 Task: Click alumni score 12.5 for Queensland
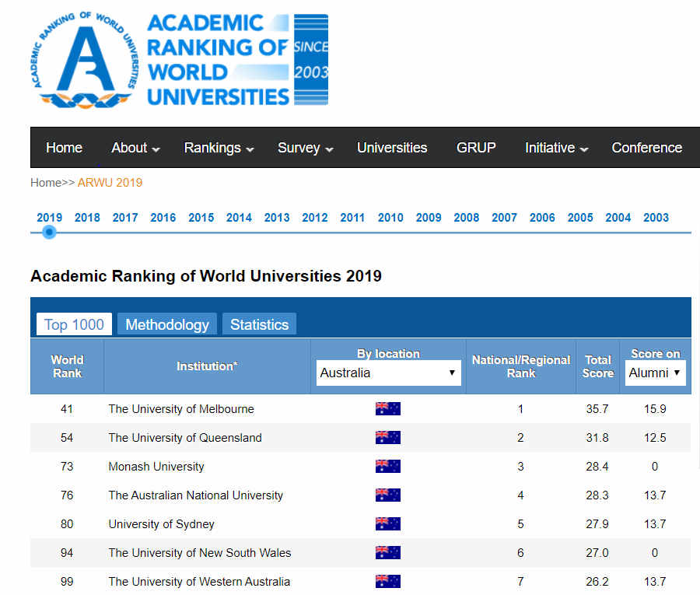[x=655, y=437]
